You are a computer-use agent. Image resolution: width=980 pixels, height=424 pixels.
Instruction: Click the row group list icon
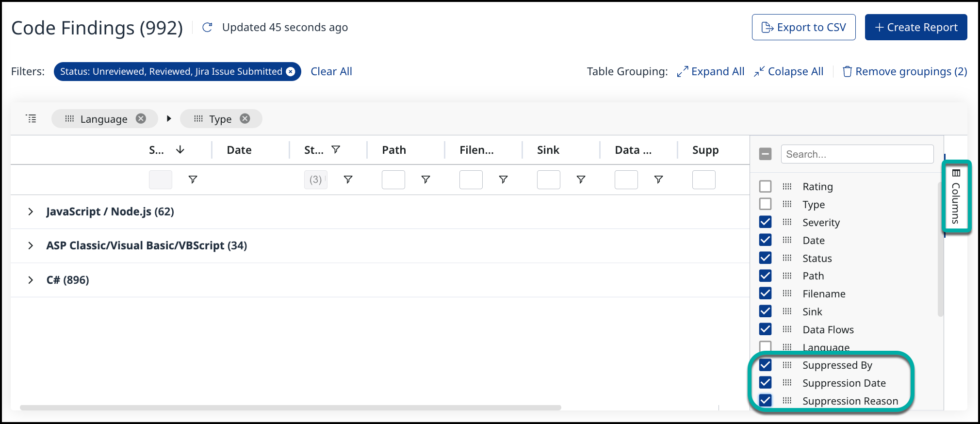(31, 119)
